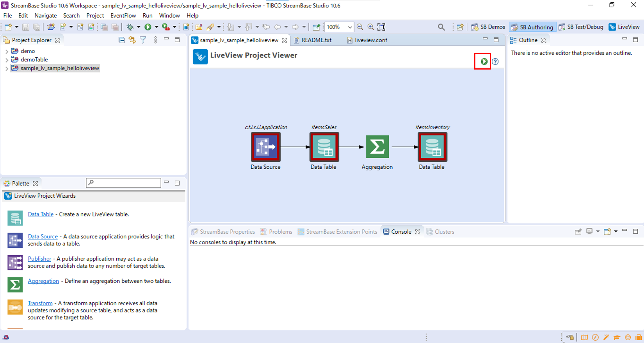The image size is (644, 343).
Task: Open Project Explorer filter icon
Action: (143, 40)
